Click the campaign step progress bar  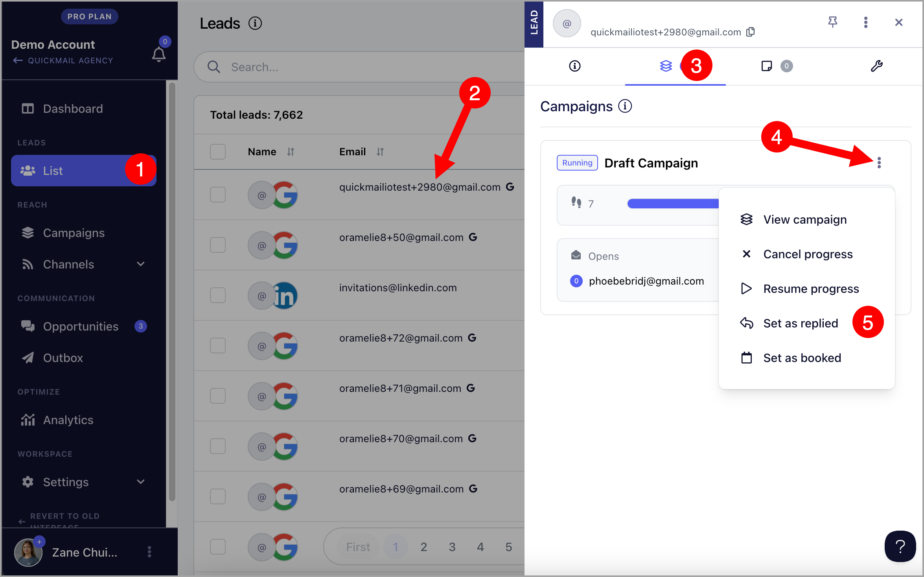tap(673, 204)
